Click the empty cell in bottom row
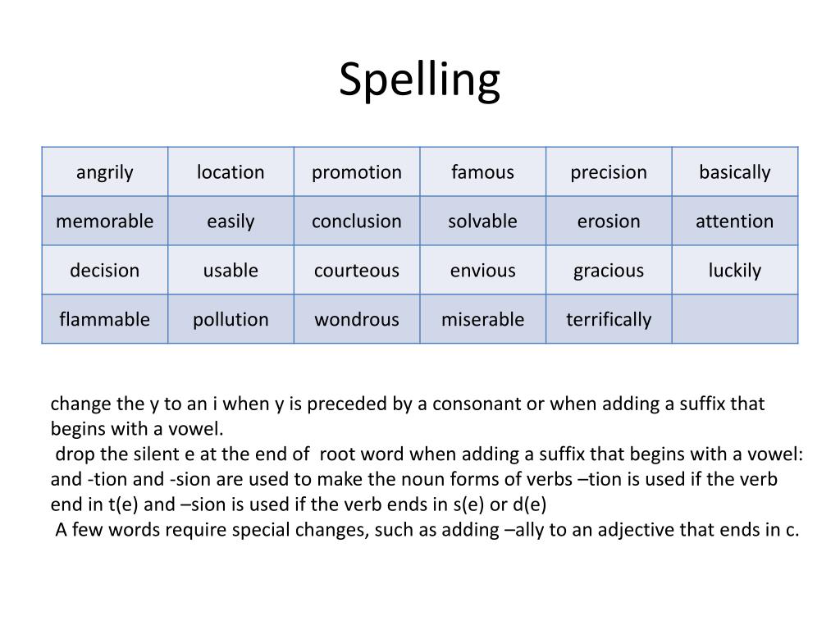Viewport: 840px width, 630px height. [735, 319]
